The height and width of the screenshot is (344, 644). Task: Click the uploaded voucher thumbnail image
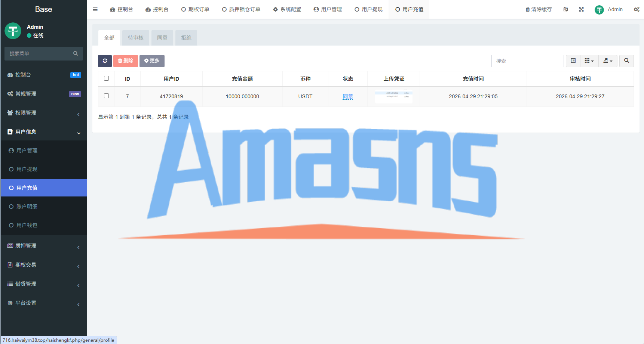(x=394, y=96)
